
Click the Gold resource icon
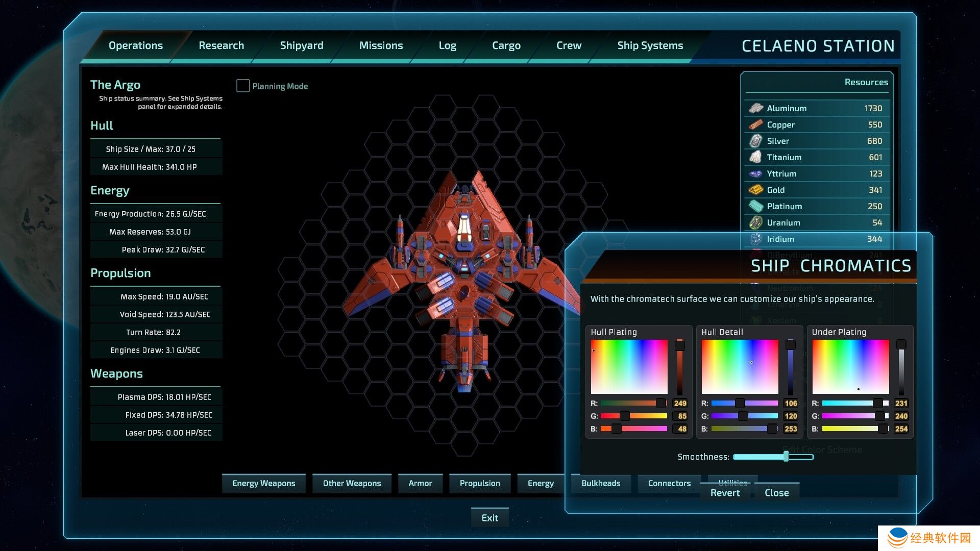coord(756,190)
